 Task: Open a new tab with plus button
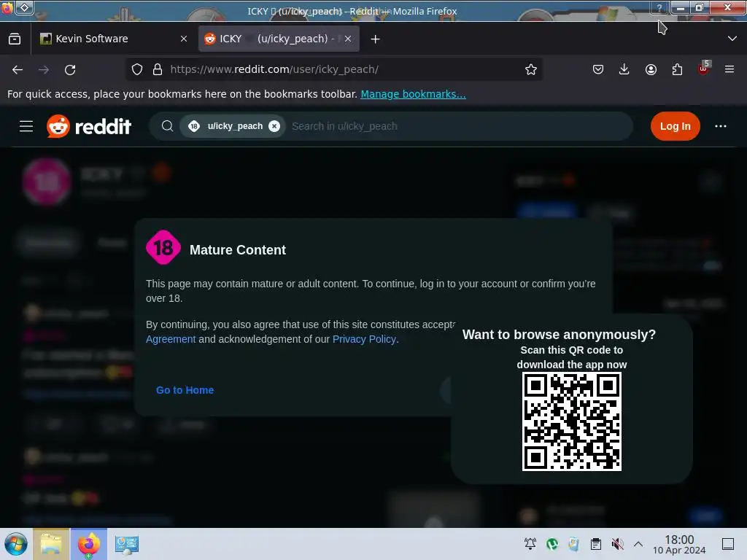coord(376,39)
